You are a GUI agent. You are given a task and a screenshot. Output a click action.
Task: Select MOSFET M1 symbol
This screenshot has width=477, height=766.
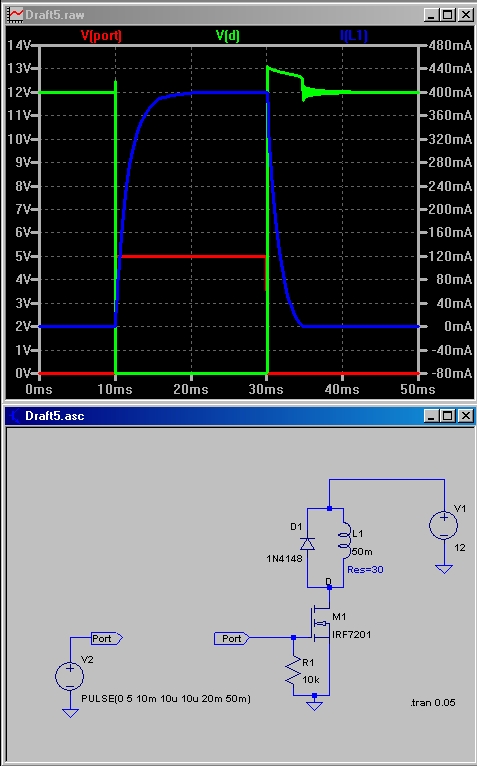pos(320,623)
